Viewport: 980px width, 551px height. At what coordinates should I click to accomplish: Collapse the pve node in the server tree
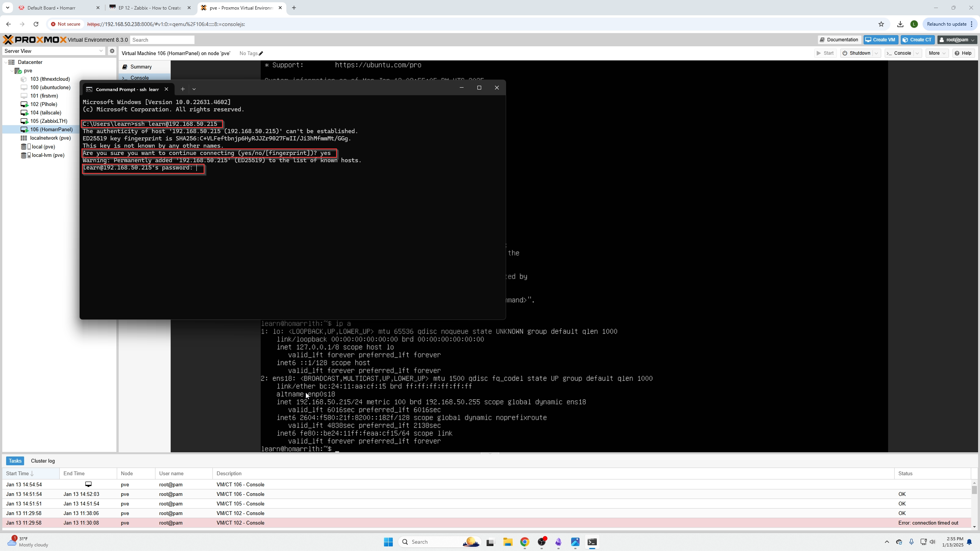pyautogui.click(x=11, y=70)
